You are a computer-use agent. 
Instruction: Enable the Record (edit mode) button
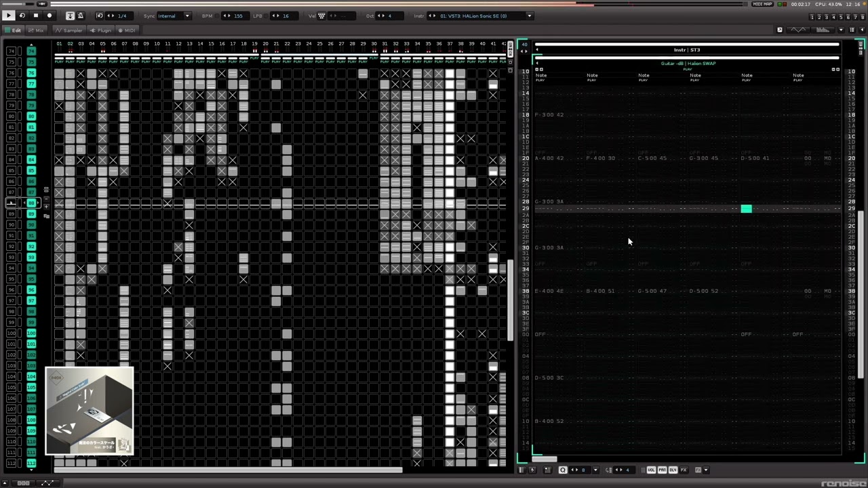click(49, 16)
